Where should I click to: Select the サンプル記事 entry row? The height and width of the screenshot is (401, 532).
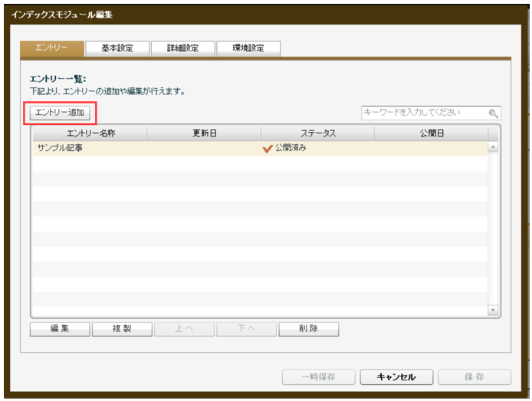click(x=260, y=148)
